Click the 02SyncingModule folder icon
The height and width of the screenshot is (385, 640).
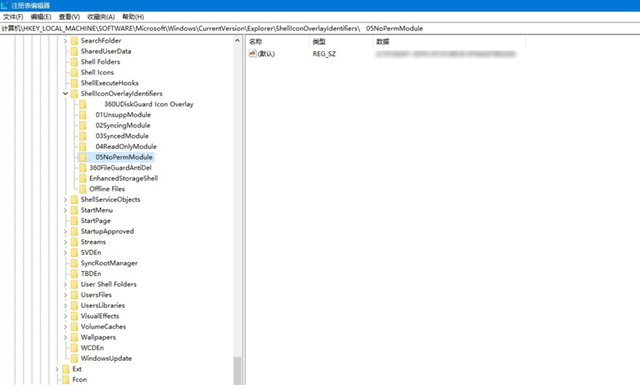[82, 125]
